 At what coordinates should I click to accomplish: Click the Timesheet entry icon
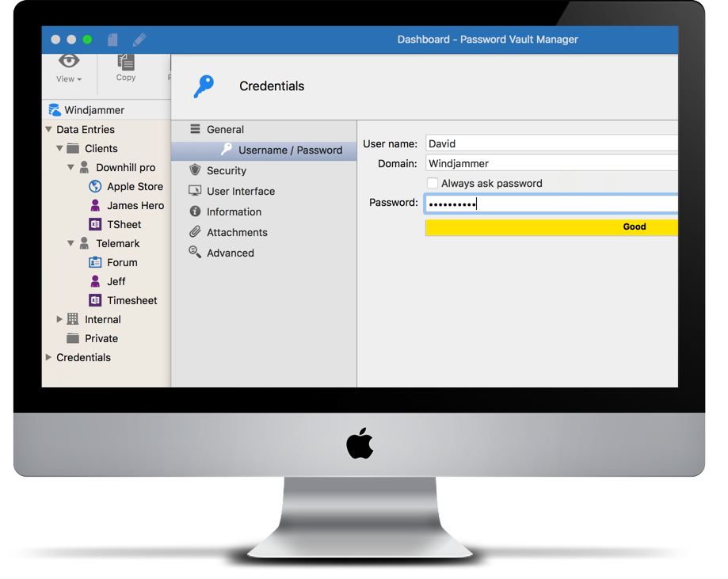95,300
